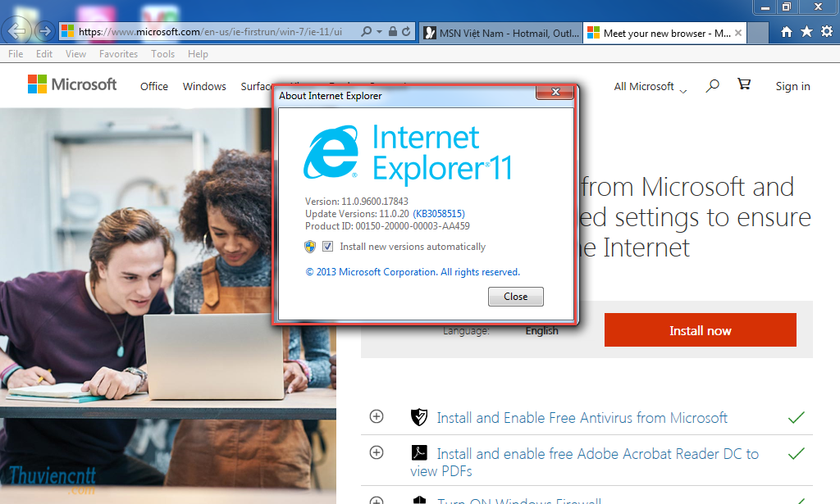Open the Windows link in site navigation
Screen dimensions: 840x504
coord(204,86)
